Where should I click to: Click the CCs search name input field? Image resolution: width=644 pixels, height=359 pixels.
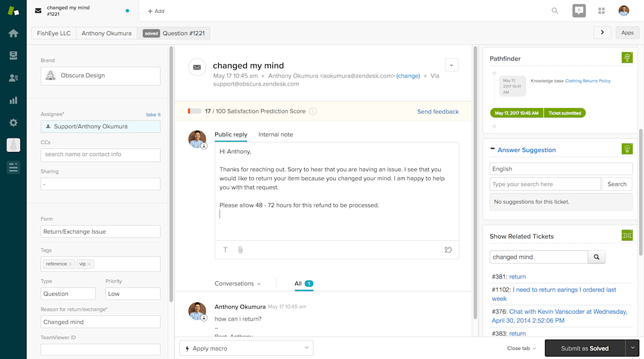pyautogui.click(x=101, y=154)
